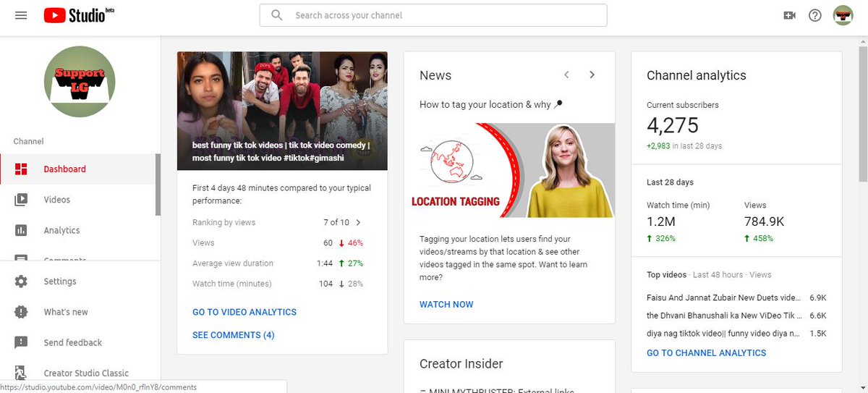Expand the Ranking by views chevron
Viewport: 868px width, 393px height.
click(358, 222)
